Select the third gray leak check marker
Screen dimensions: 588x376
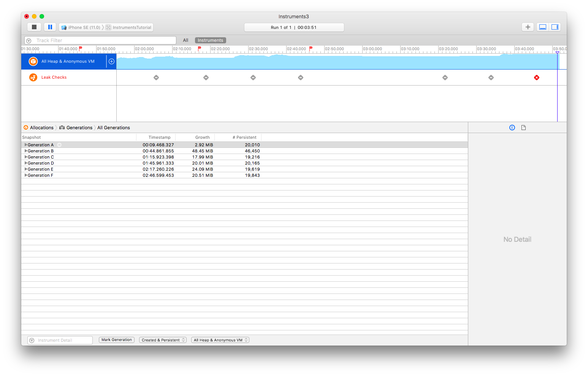click(x=253, y=78)
